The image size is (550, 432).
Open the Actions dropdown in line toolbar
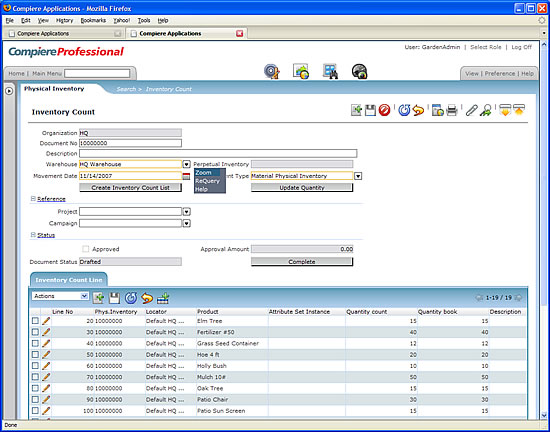60,296
